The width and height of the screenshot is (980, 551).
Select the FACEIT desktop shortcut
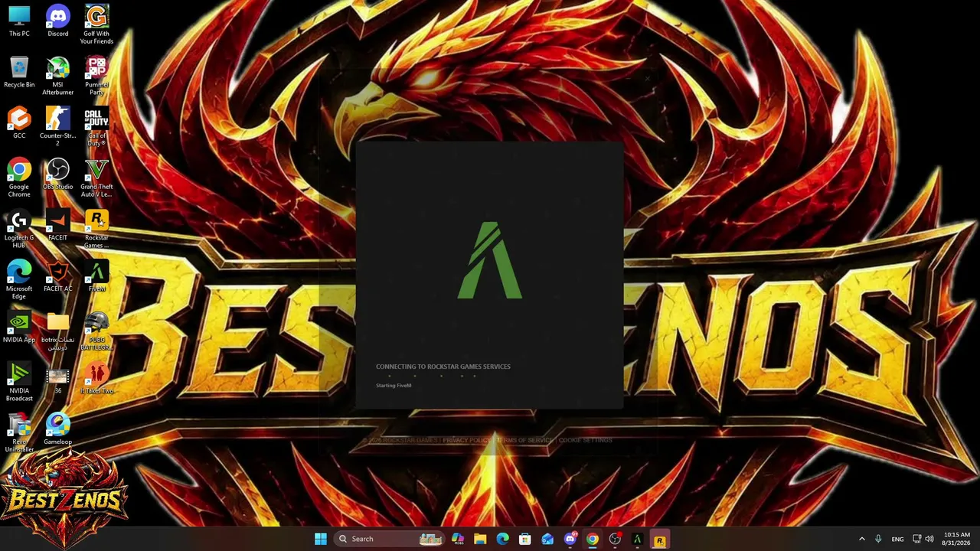(x=57, y=226)
